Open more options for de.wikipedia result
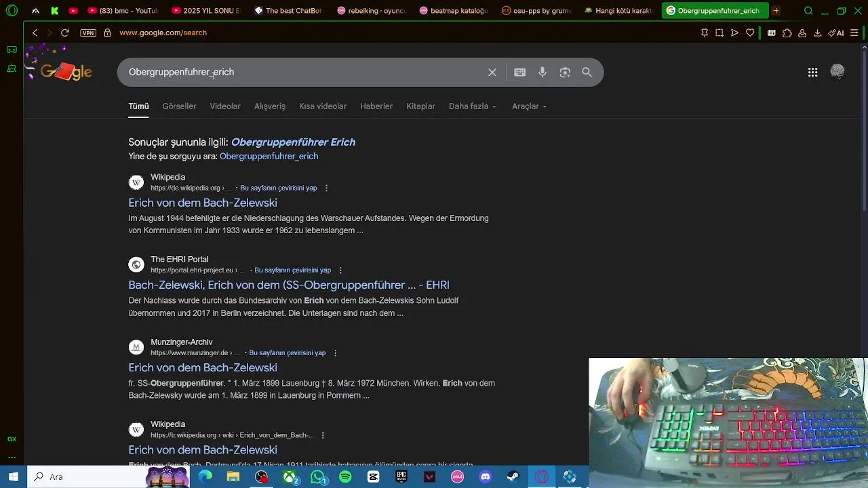 326,188
